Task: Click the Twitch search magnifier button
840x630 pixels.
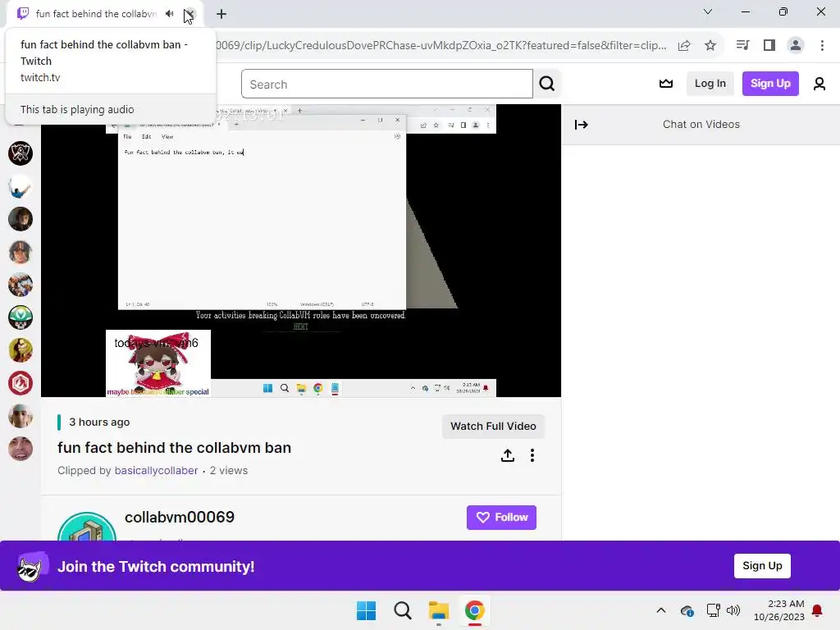Action: pos(547,84)
